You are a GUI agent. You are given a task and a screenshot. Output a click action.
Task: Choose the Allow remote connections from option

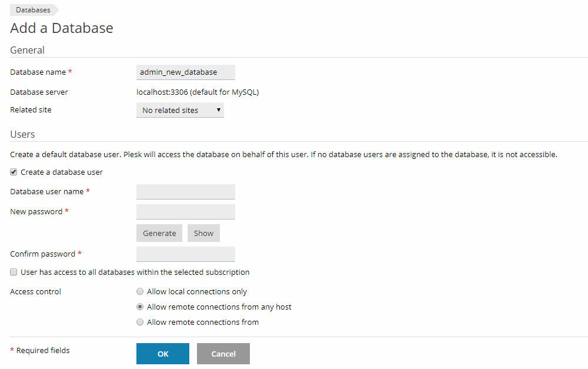coord(140,322)
